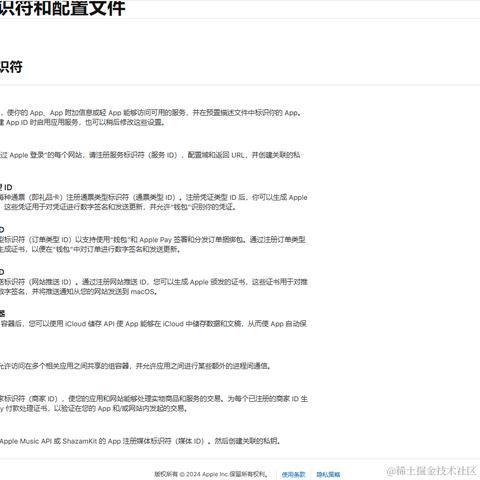
Task: Click the paragraph about 通票类型 ID
Action: (x=153, y=202)
